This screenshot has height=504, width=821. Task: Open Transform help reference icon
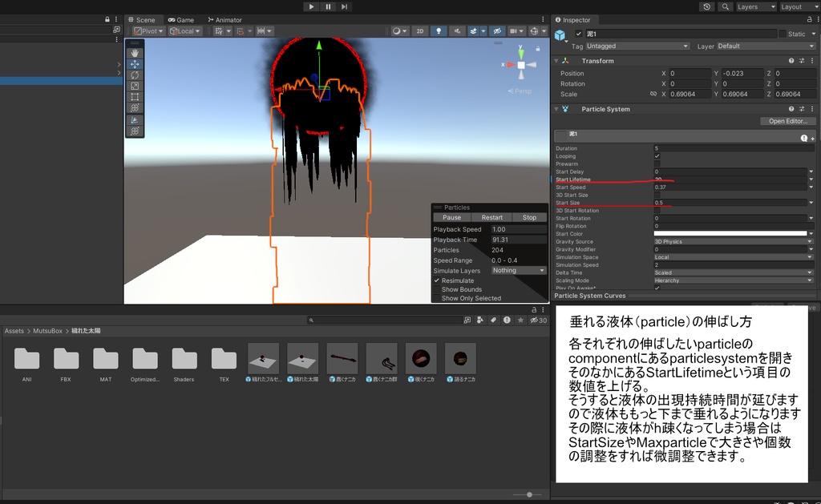tap(791, 61)
